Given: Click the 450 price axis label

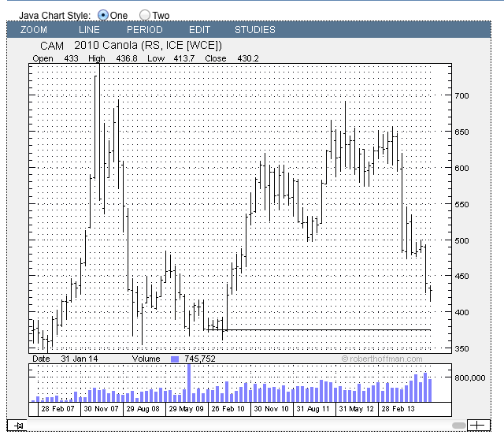Looking at the screenshot, I should point(461,277).
